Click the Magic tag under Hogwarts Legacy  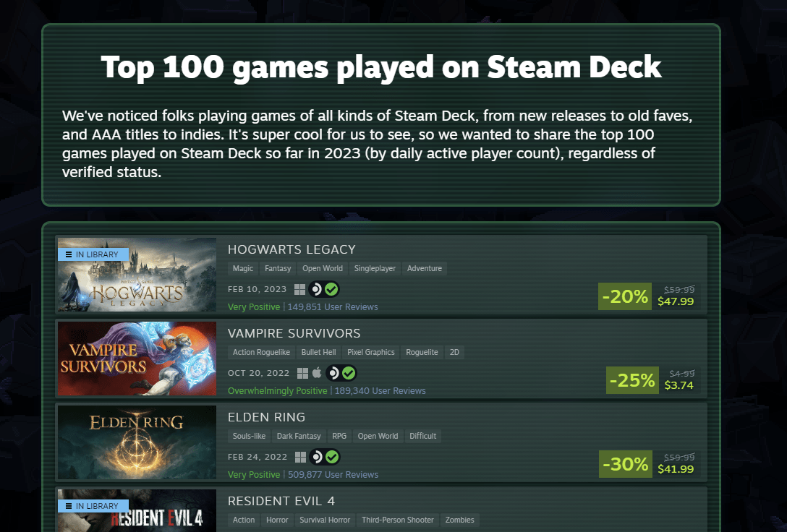tap(242, 268)
